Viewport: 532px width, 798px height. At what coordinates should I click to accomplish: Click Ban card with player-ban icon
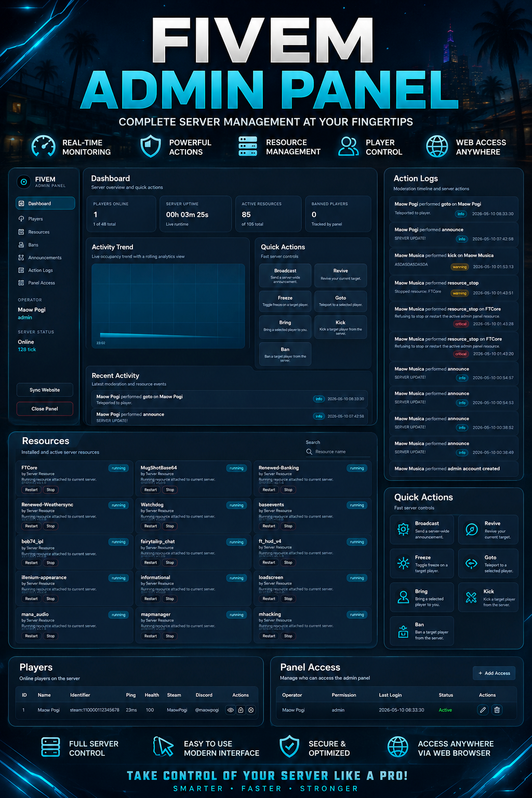pos(422,631)
